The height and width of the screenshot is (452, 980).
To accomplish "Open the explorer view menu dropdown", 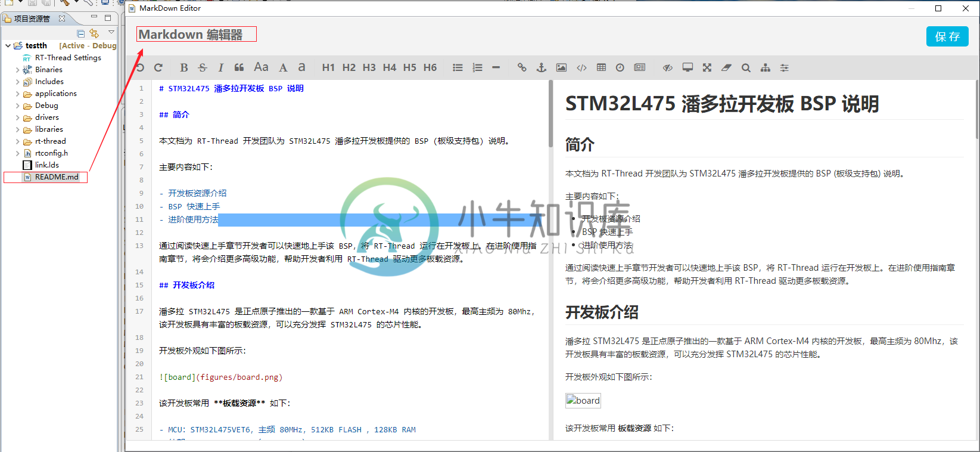I will 111,32.
